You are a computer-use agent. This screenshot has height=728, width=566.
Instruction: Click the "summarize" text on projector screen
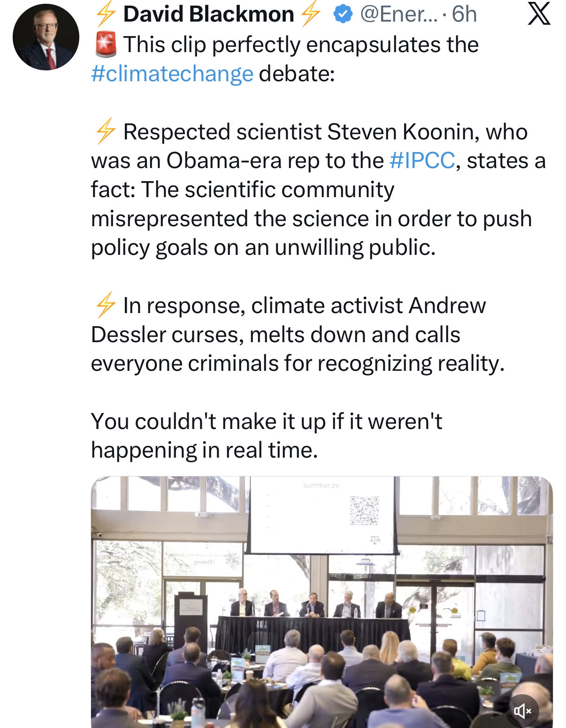click(x=321, y=485)
